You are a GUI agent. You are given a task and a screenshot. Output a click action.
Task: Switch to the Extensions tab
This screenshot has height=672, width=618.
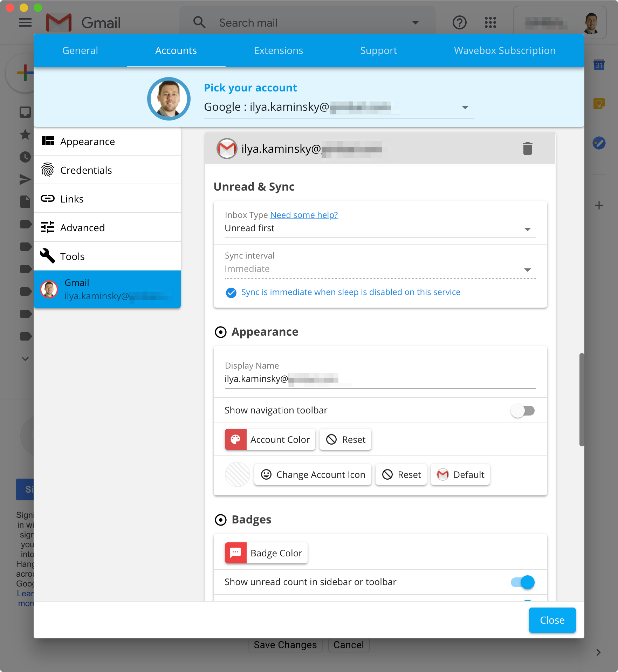pos(278,50)
